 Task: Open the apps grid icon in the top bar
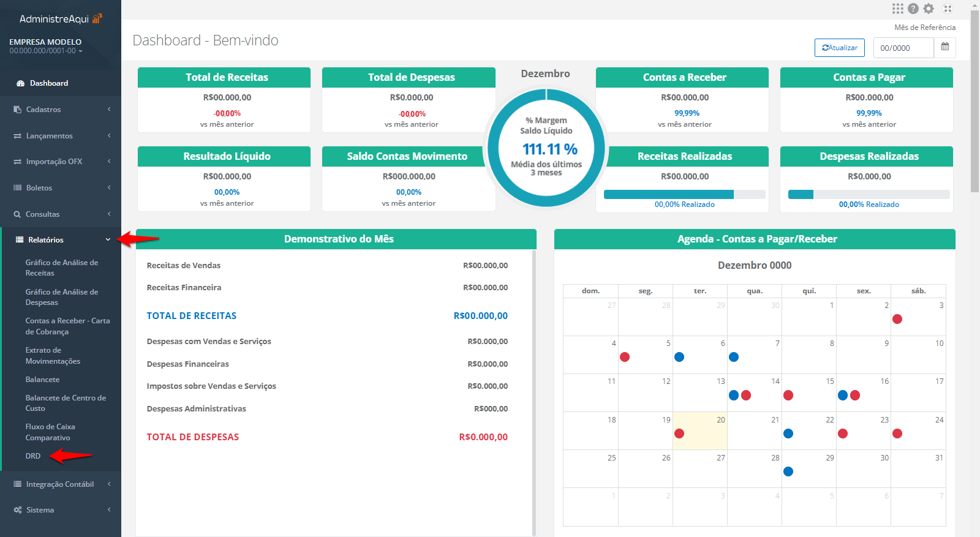point(897,9)
